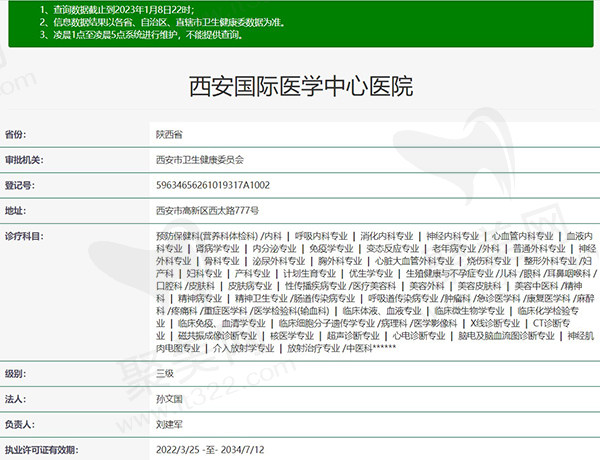This screenshot has height=460, width=600.
Task: Select the 负责人 label
Action: click(20, 424)
